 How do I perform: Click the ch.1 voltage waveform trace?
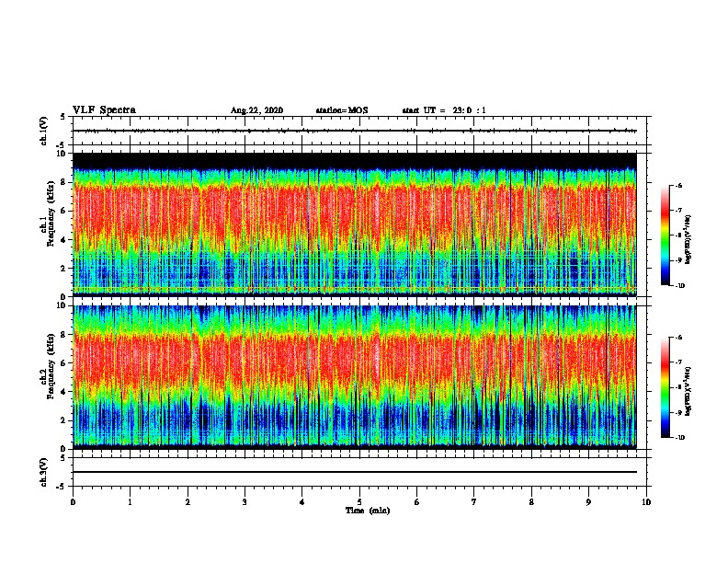(354, 131)
